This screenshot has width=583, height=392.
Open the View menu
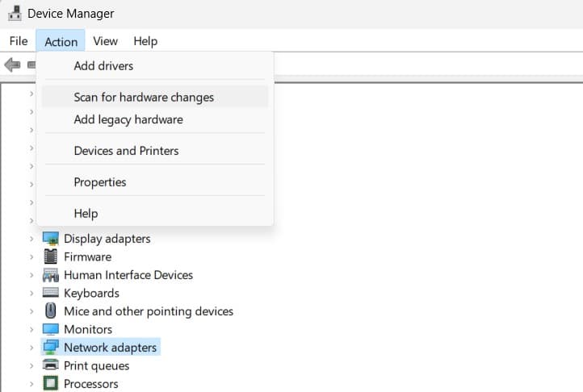[x=105, y=41]
